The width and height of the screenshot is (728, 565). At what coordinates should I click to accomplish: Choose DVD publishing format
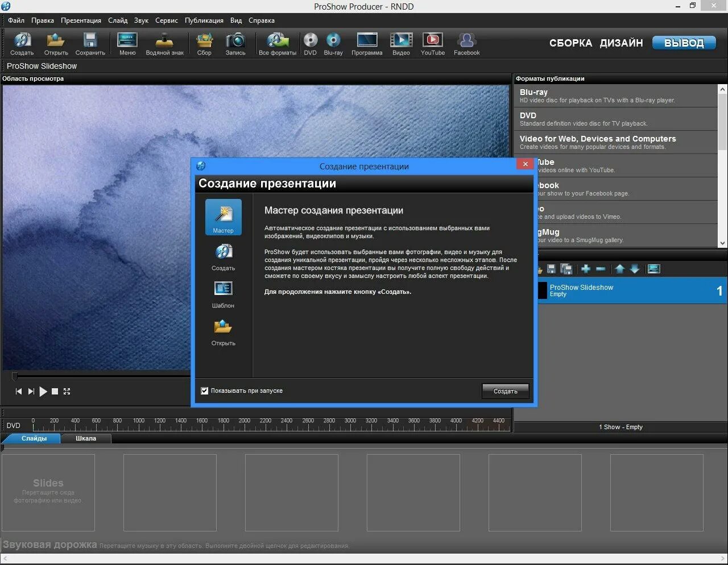click(616, 119)
